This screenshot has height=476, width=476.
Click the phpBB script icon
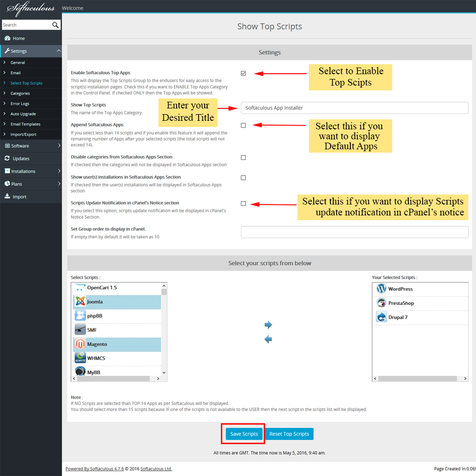click(x=80, y=316)
